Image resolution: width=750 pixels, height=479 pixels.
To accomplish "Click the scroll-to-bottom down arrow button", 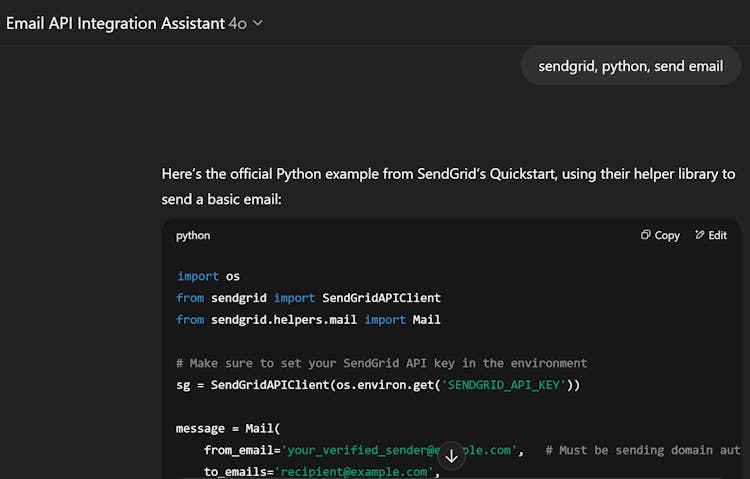I will click(451, 456).
